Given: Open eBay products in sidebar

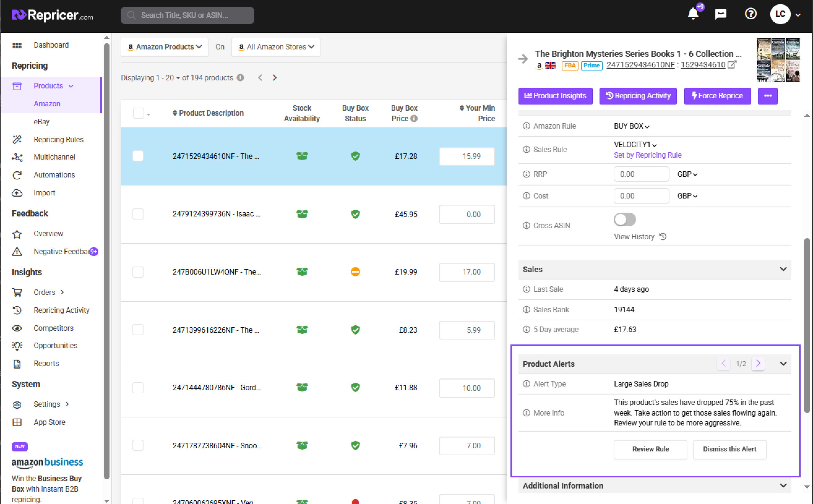Looking at the screenshot, I should pyautogui.click(x=41, y=122).
